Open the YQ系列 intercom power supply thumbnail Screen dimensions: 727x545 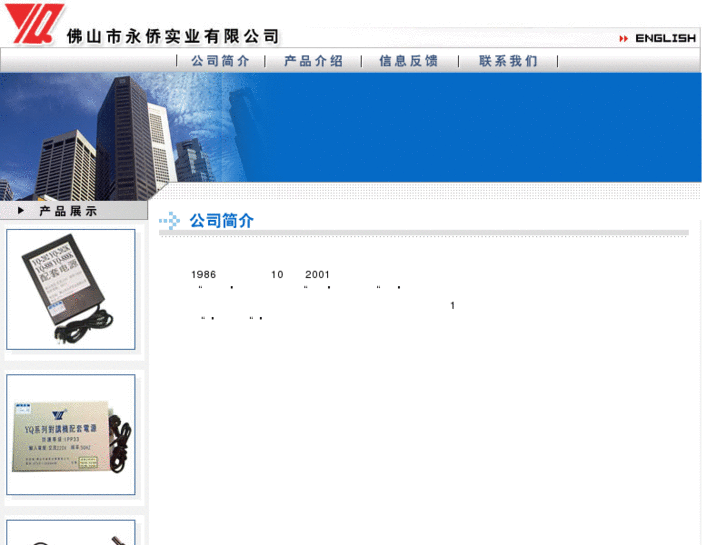click(x=71, y=435)
